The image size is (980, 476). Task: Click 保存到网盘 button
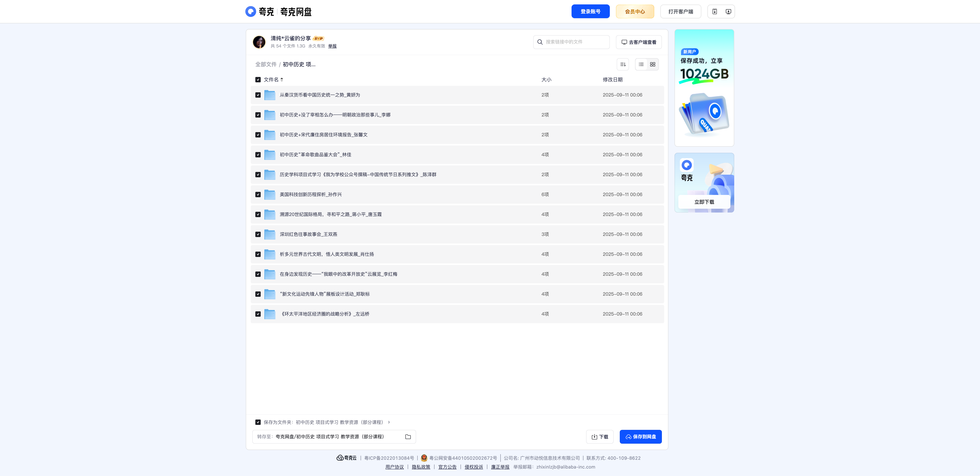641,437
